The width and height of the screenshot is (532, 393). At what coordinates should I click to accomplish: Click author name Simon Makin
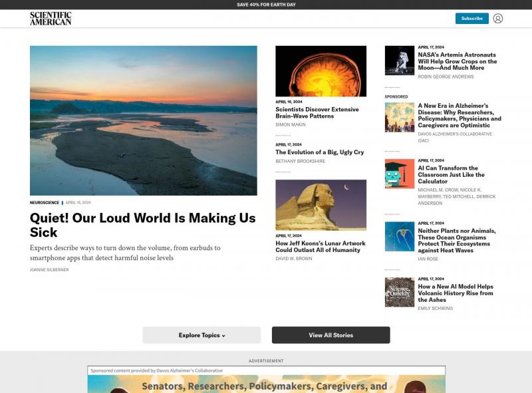291,125
